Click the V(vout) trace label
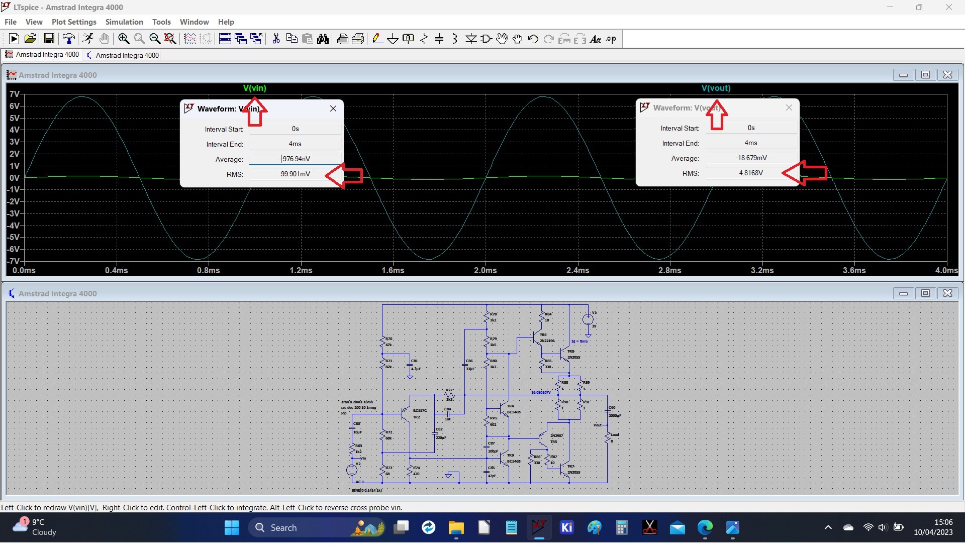The width and height of the screenshot is (965, 560). tap(716, 88)
